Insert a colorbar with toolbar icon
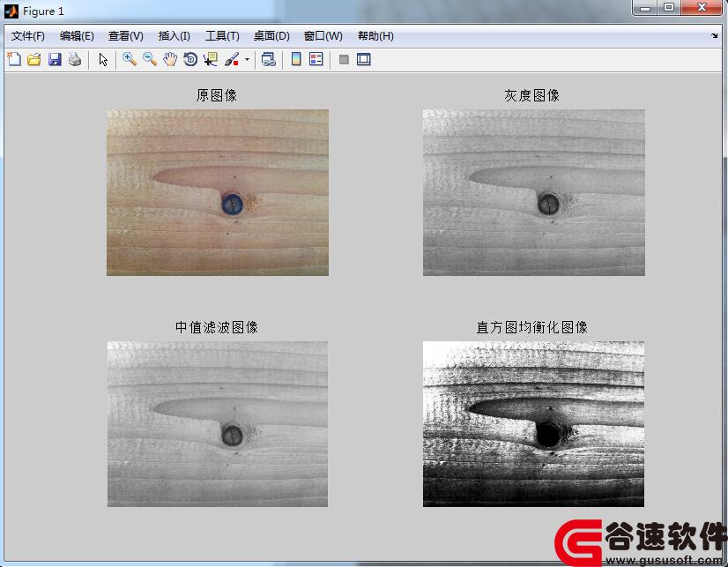The width and height of the screenshot is (728, 567). [296, 59]
